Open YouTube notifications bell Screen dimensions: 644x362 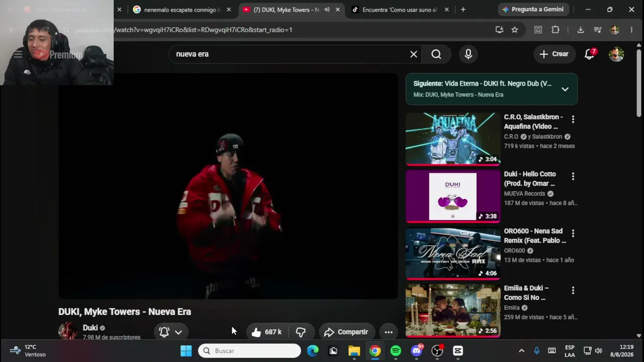(590, 54)
